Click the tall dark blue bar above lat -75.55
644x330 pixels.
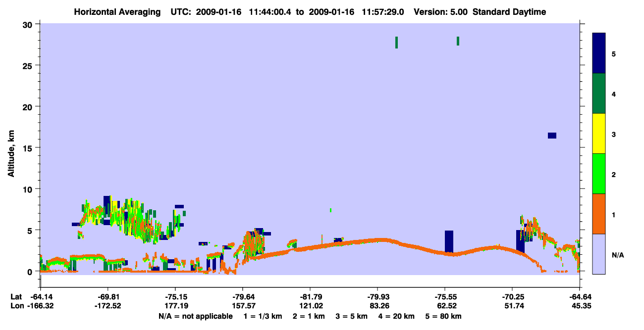449,241
